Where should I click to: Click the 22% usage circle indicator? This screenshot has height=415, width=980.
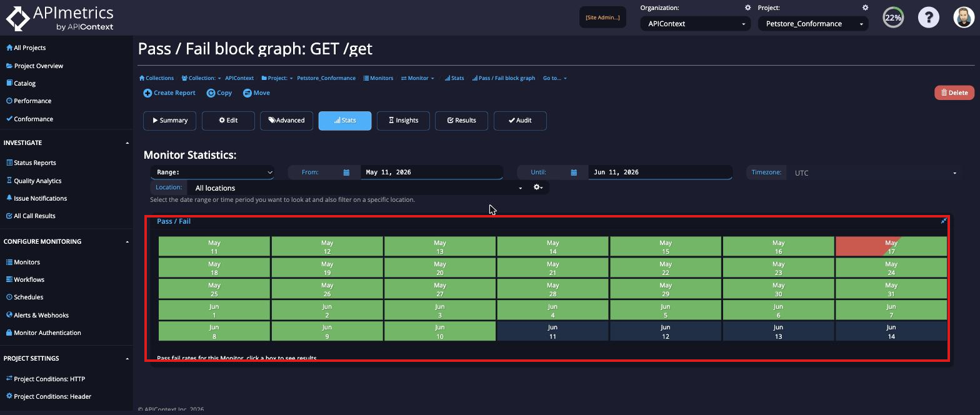pos(893,17)
